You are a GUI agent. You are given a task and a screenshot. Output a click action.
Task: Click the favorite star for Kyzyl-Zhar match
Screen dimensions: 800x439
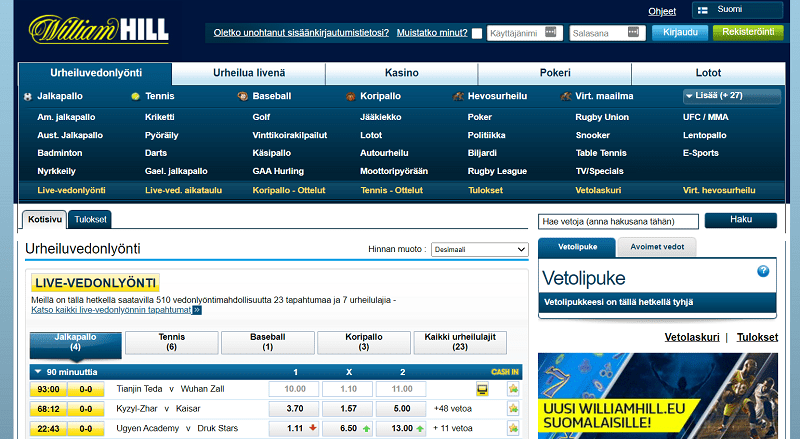(513, 408)
